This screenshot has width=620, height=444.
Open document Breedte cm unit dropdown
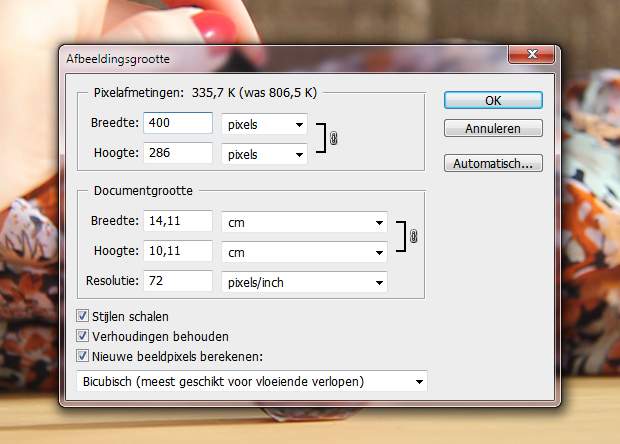(304, 222)
